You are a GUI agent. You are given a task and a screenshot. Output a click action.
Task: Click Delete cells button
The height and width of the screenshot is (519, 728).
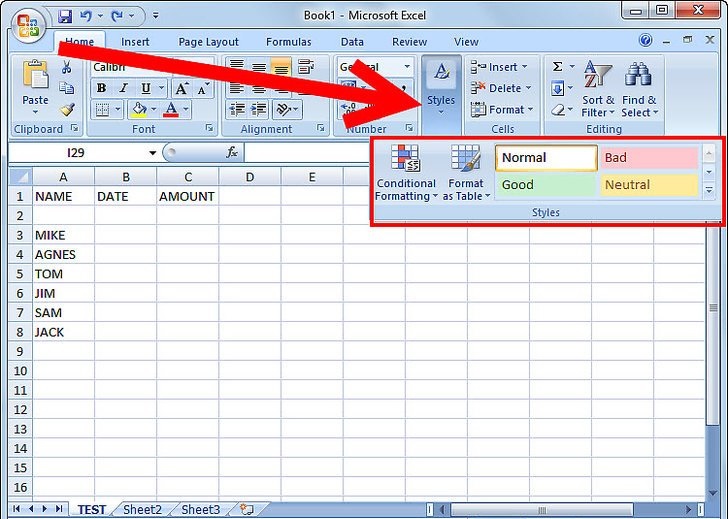(x=501, y=88)
